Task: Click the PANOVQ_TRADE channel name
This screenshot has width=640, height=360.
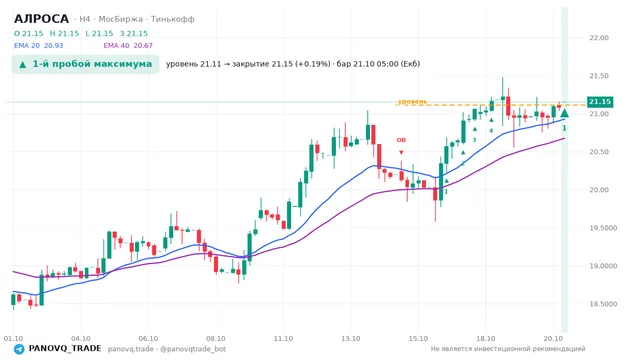Action: pos(65,349)
